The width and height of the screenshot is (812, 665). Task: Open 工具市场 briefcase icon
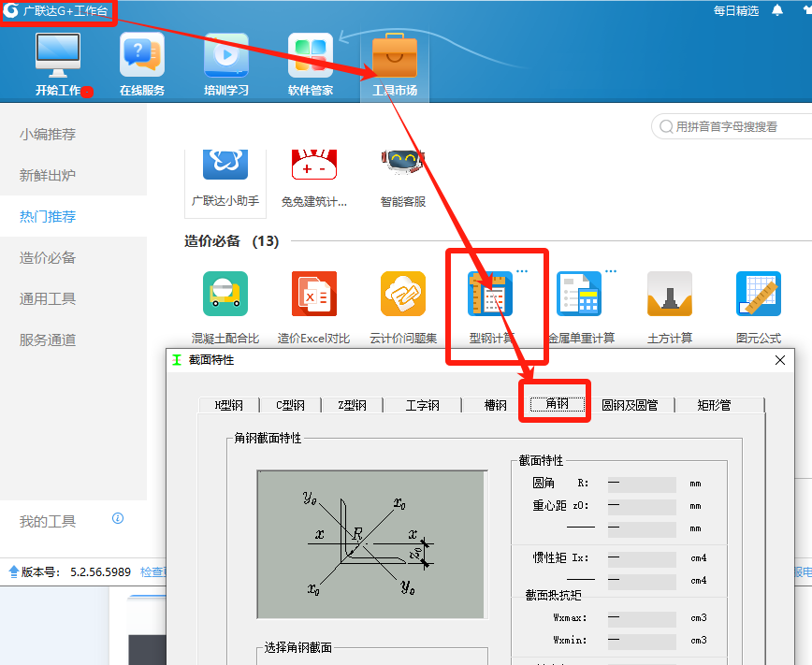[395, 55]
